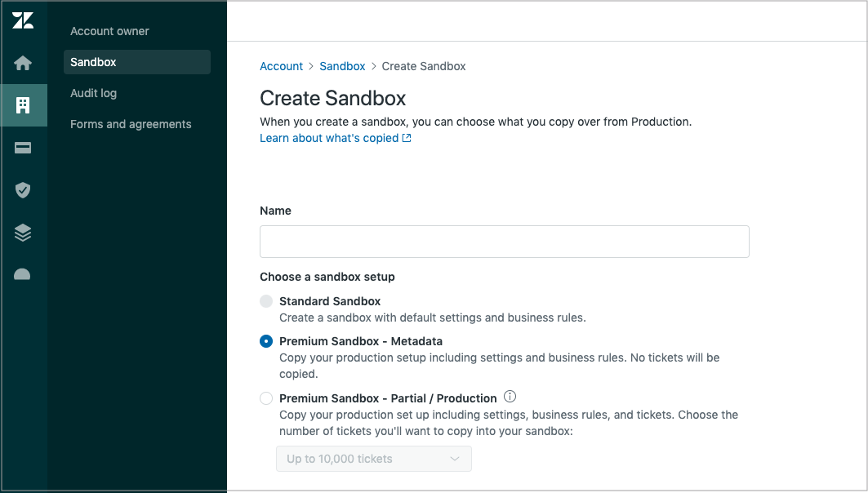Open Account owner menu item
868x493 pixels.
coord(109,31)
